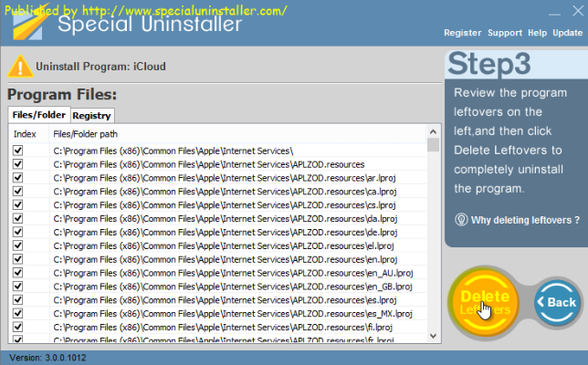Toggle checkbox for ca.lproj path

(x=17, y=191)
